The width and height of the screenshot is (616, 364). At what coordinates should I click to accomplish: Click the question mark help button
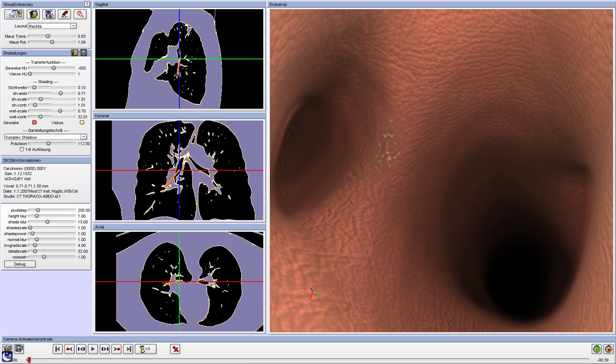(x=87, y=4)
